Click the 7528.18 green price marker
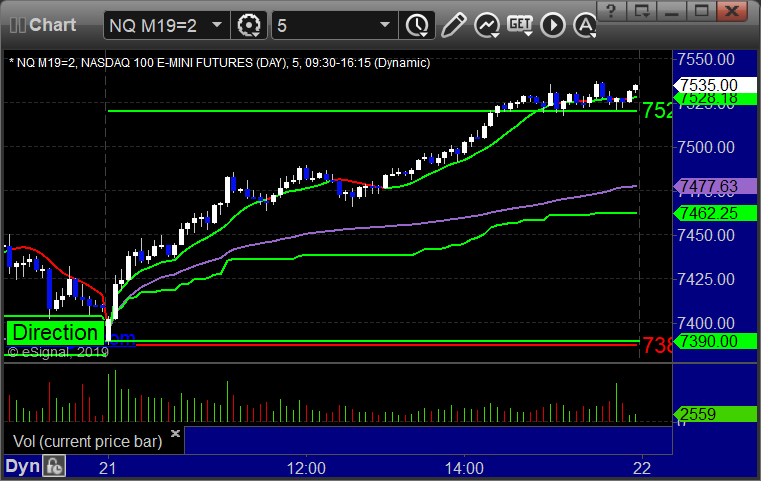761x481 pixels. (x=714, y=99)
